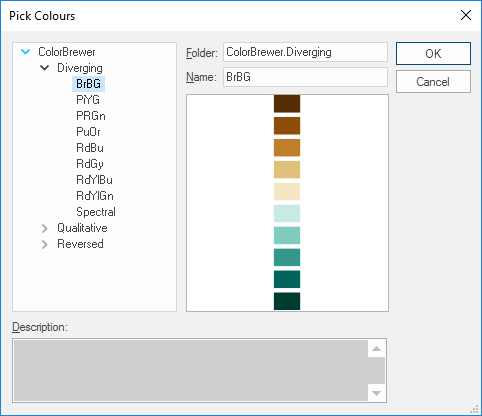The image size is (482, 416).
Task: Expand the Qualitative folder
Action: tap(44, 228)
